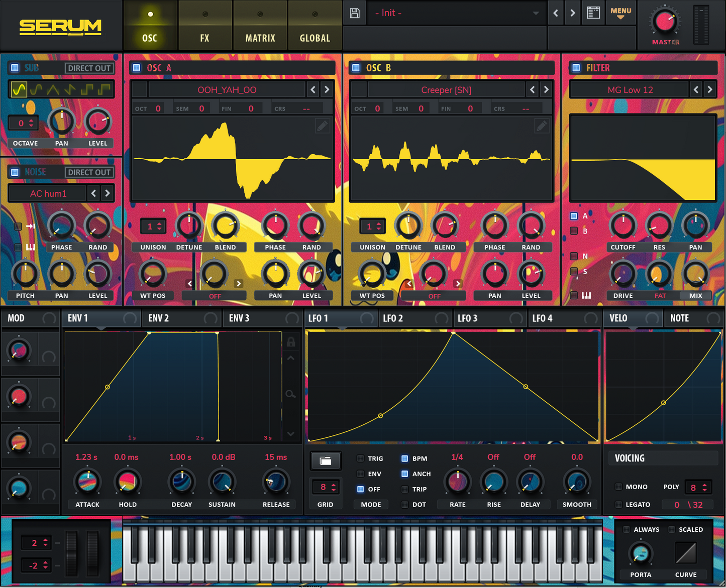Enable LEGATO checkbox

(x=618, y=505)
